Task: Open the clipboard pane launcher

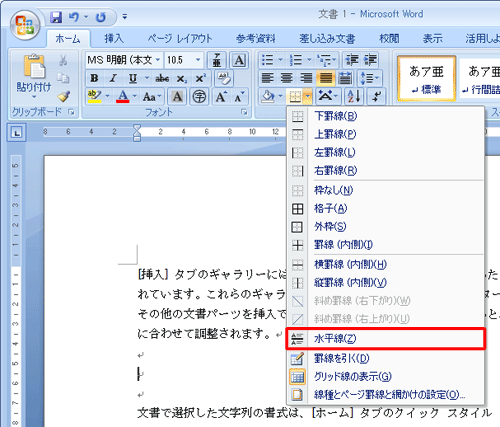Action: coord(71,112)
